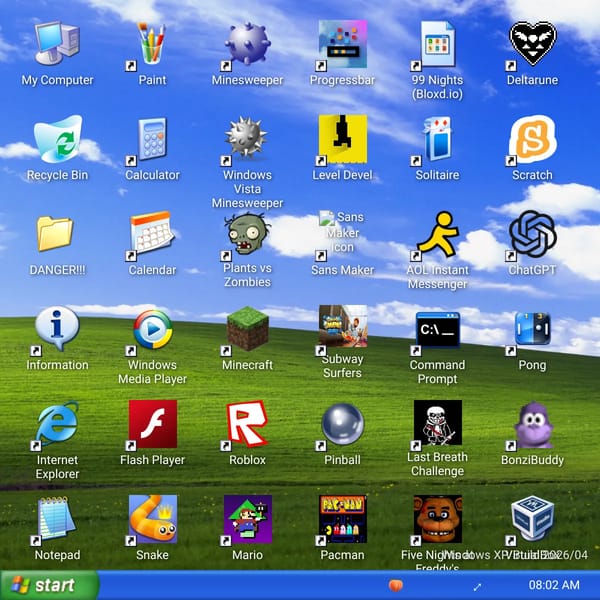Open the blue Minesweeper mine icon
Viewport: 600px width, 600px height.
[247, 44]
